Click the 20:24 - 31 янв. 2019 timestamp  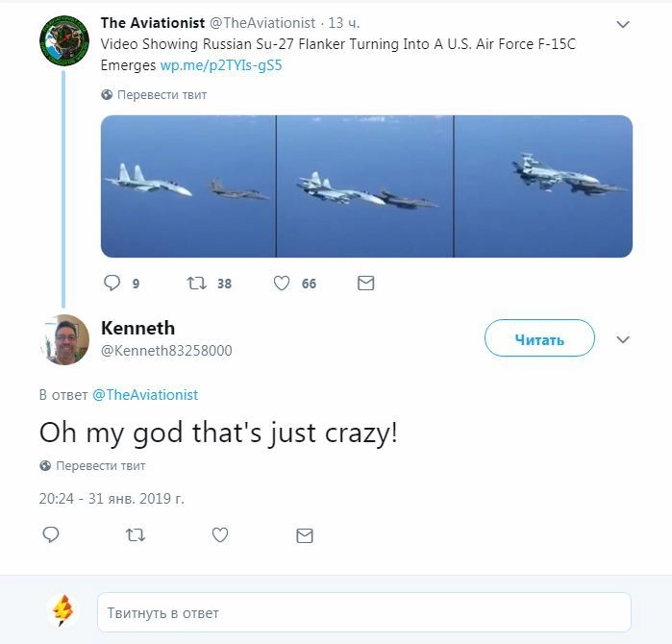coord(112,499)
